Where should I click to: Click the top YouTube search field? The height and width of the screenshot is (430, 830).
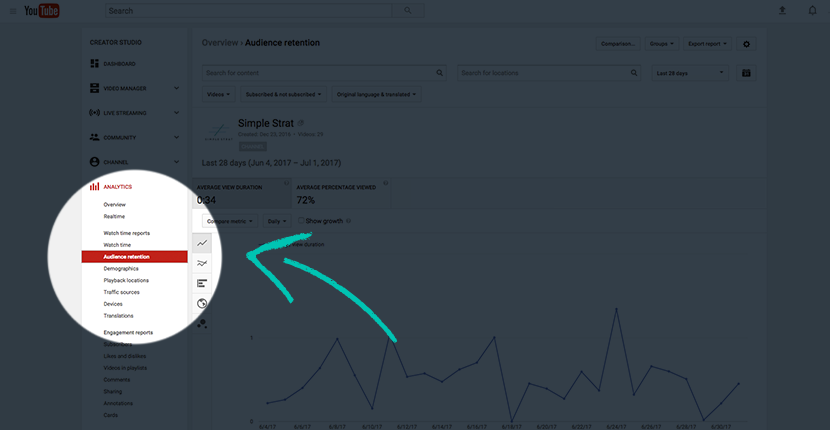[x=248, y=11]
